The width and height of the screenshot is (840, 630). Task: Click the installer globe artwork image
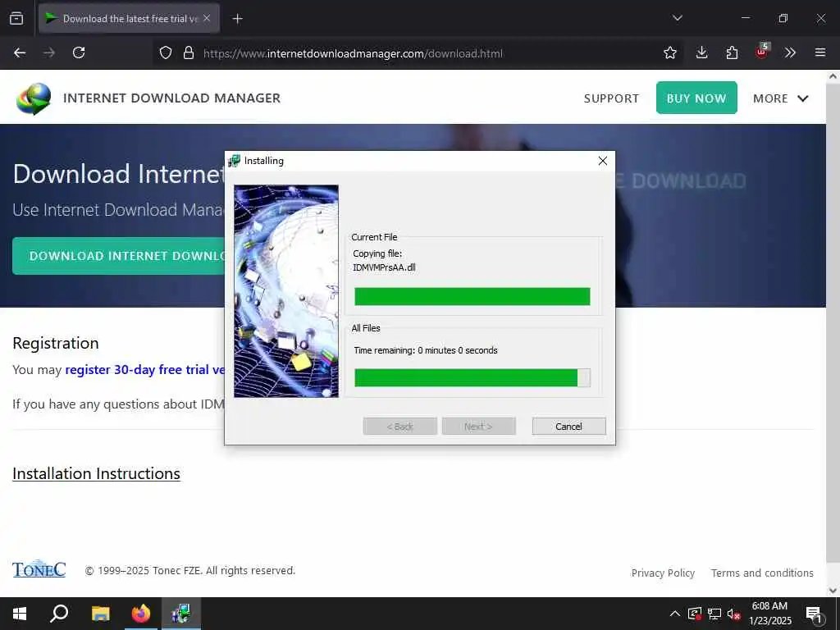point(286,291)
